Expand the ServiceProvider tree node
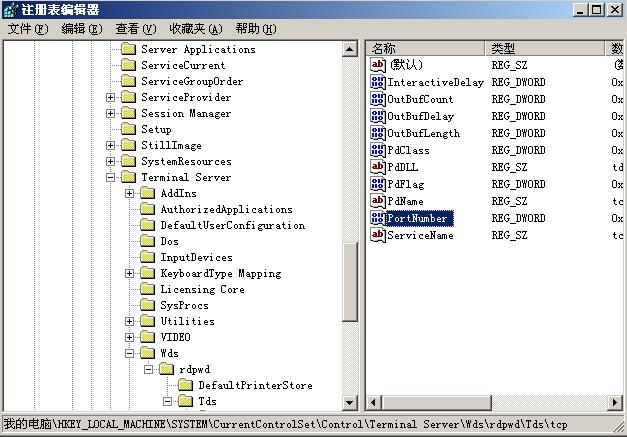The width and height of the screenshot is (627, 437). pos(110,97)
